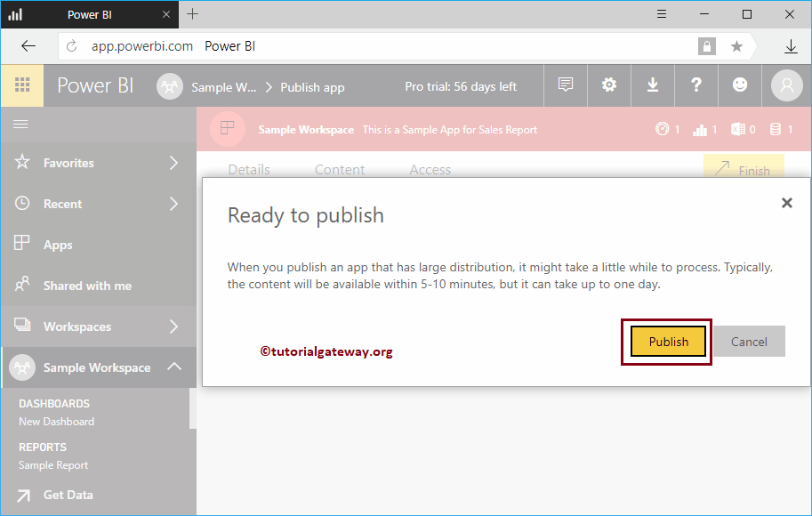The image size is (812, 516).
Task: Open browser downloads arrow icon
Action: [x=791, y=46]
